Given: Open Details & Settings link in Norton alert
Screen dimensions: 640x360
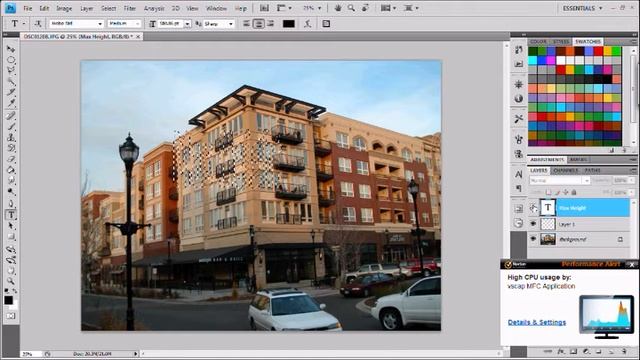Looking at the screenshot, I should 537,322.
